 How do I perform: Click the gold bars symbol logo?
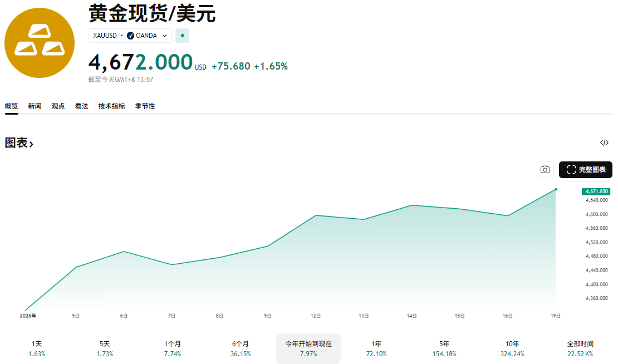(x=39, y=42)
